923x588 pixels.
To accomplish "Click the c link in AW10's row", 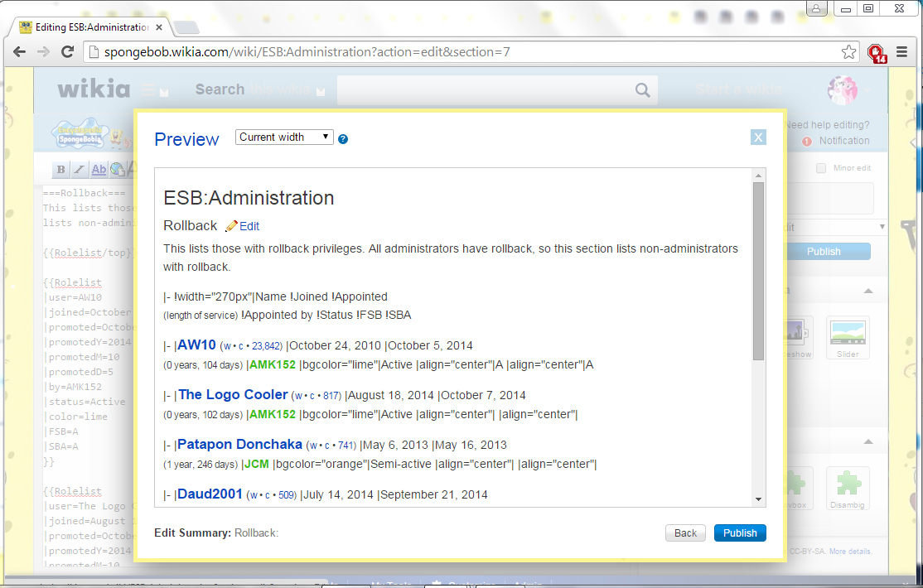I will [241, 346].
